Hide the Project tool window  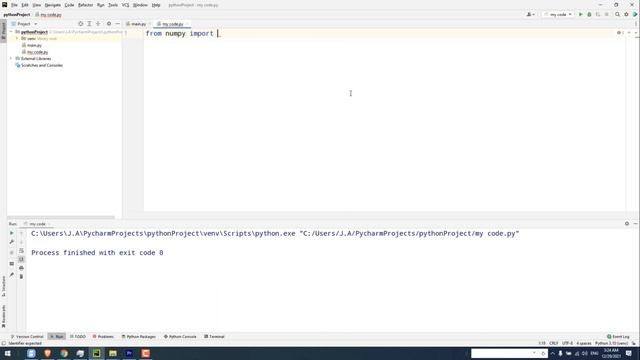[x=118, y=24]
